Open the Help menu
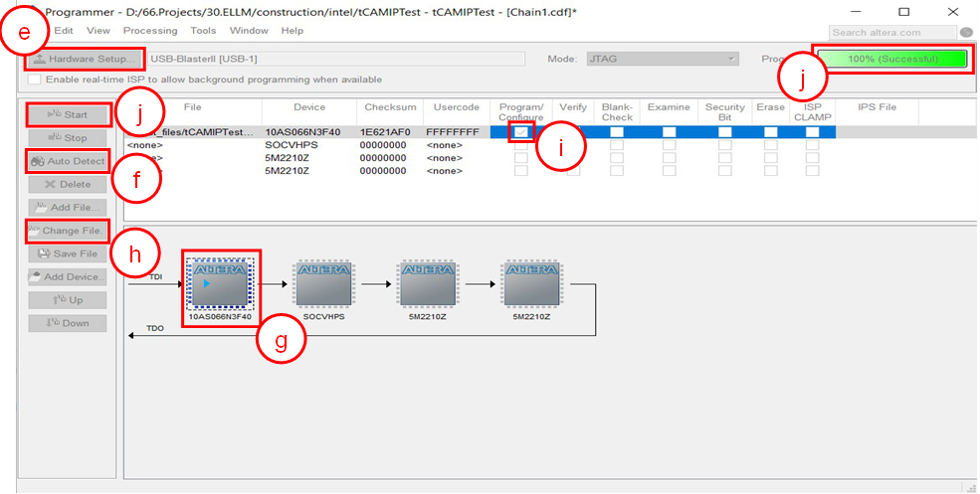Image resolution: width=980 pixels, height=494 pixels. (x=292, y=31)
